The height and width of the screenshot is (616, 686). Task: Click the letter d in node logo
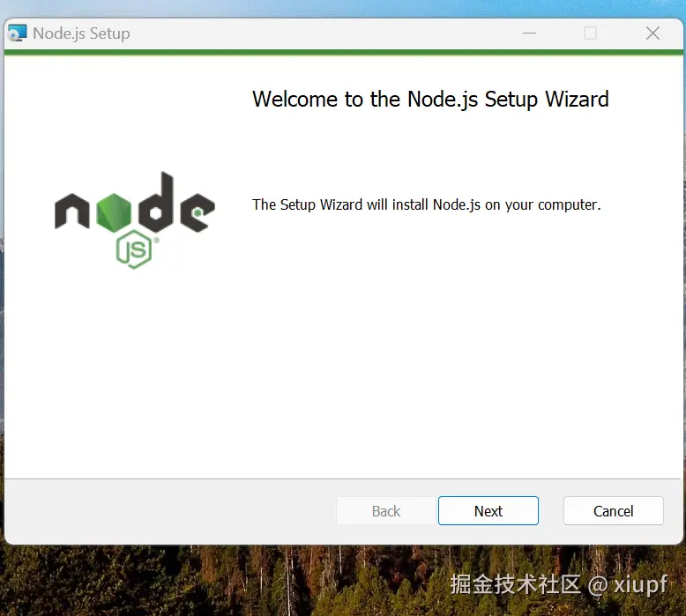pos(156,202)
